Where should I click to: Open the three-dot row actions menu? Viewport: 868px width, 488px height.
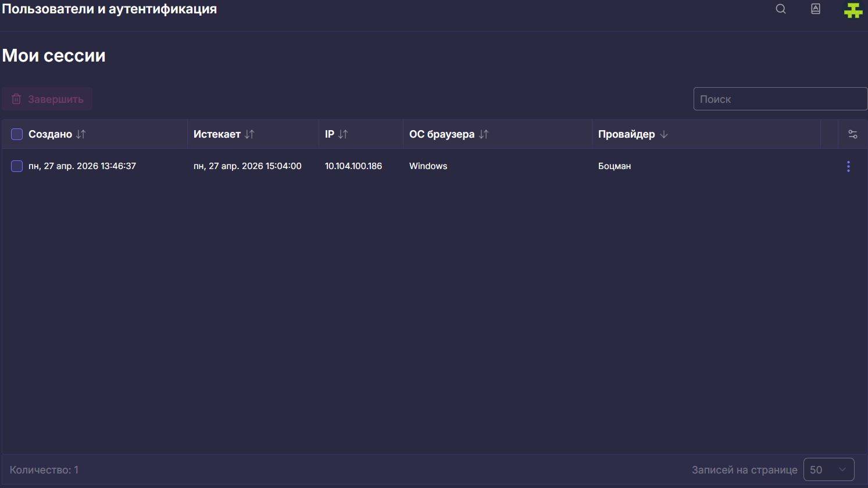point(848,166)
